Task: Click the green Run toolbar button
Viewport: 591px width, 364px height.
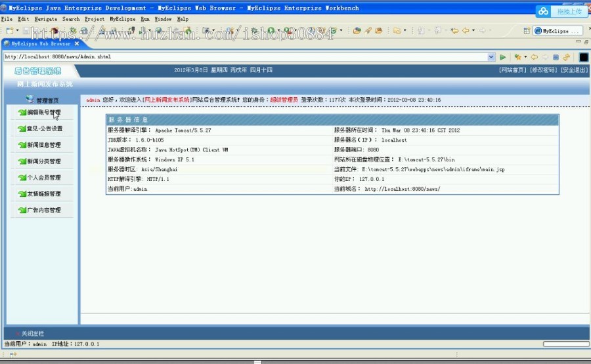Action: point(271,30)
